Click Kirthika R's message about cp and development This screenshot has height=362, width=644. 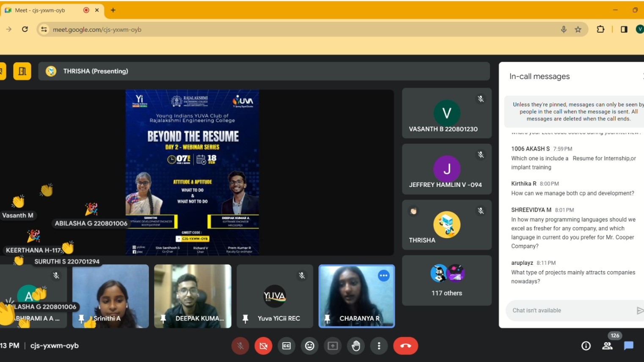tap(572, 193)
